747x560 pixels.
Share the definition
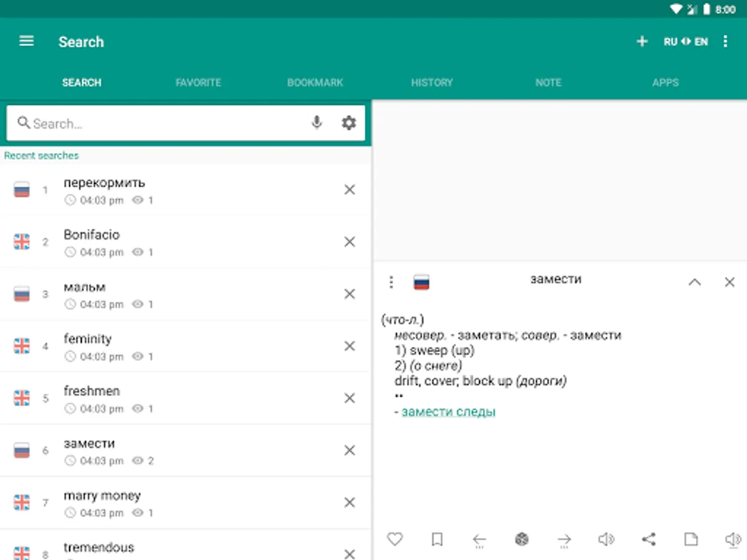649,539
